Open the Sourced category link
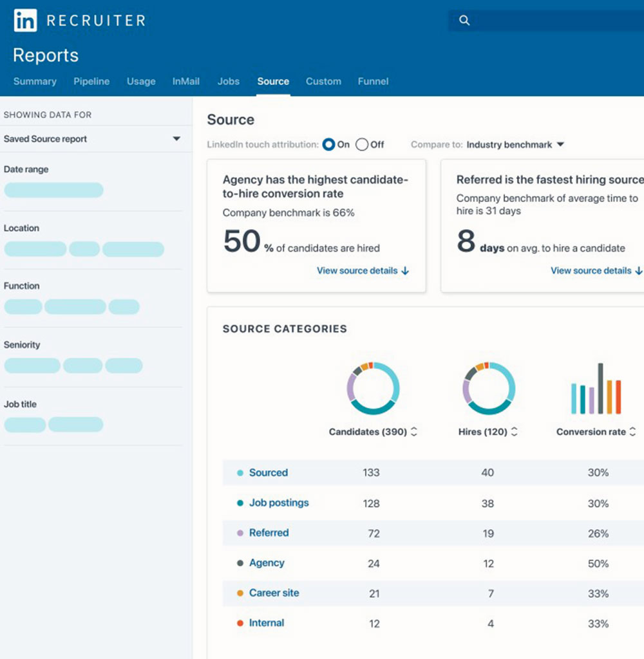The image size is (644, 659). click(269, 473)
